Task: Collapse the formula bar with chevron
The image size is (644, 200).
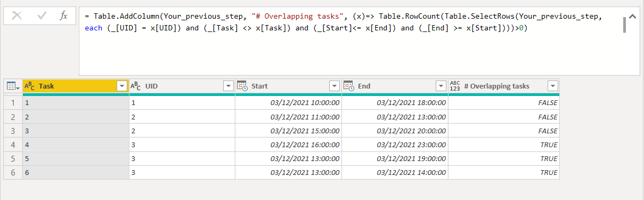Action: 632,17
